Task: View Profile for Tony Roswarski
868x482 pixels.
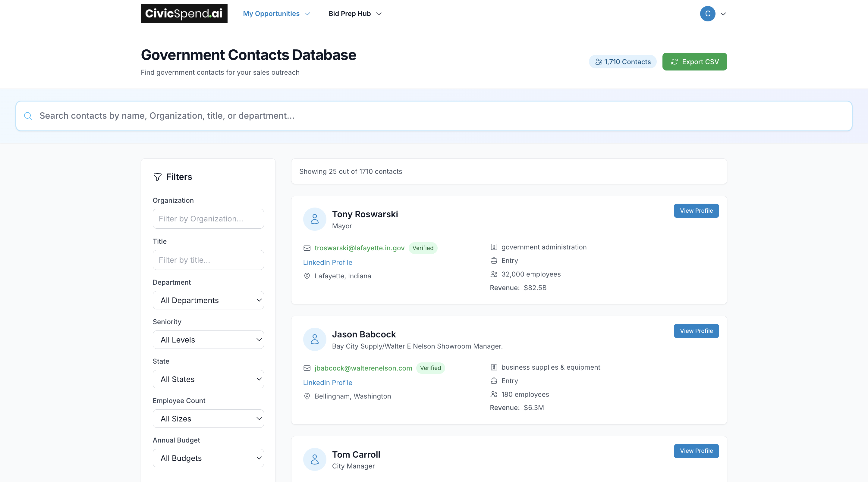Action: click(x=696, y=211)
